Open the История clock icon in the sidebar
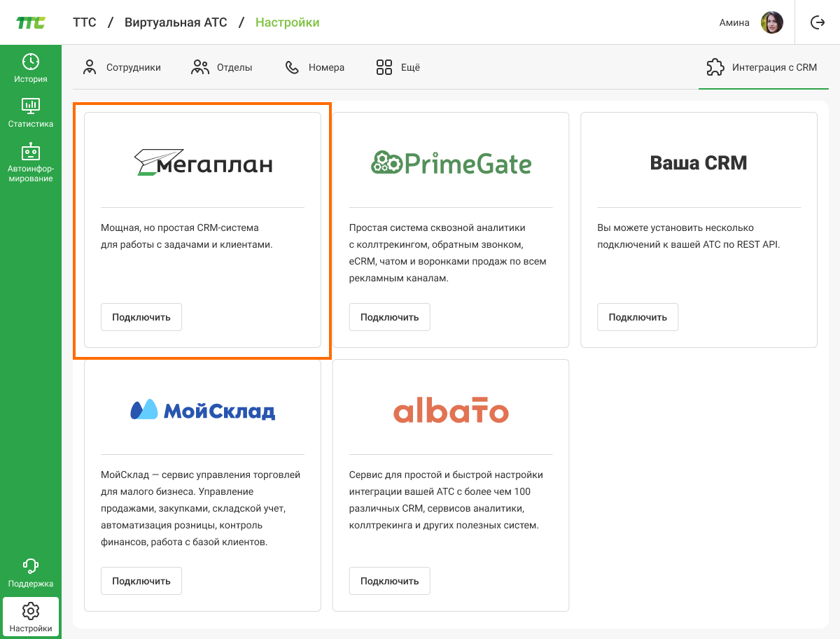This screenshot has height=639, width=840. coord(31,62)
